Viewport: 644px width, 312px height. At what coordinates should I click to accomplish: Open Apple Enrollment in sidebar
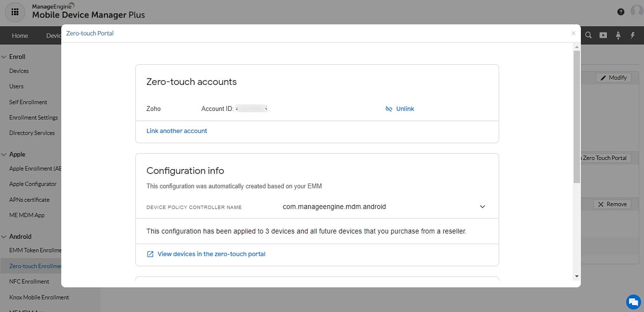click(x=35, y=168)
